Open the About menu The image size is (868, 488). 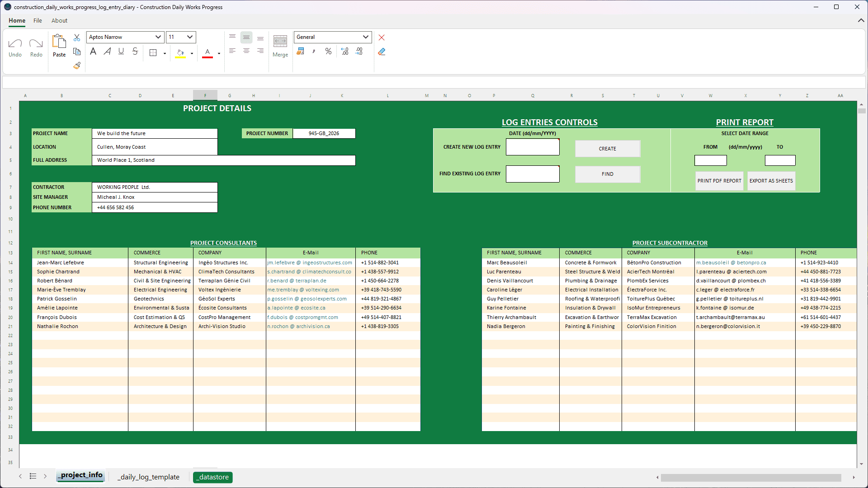[59, 21]
